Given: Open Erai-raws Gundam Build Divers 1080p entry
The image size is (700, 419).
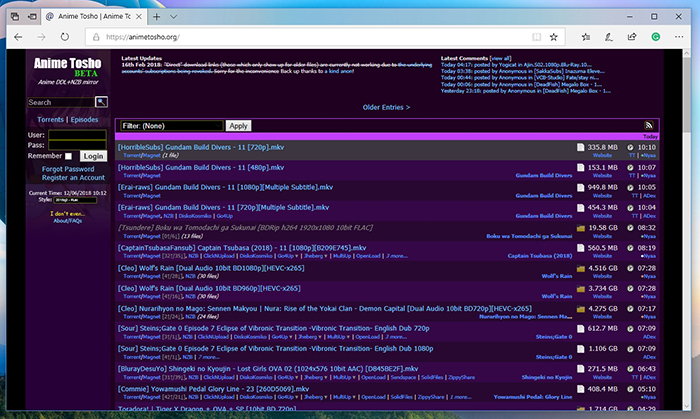Looking at the screenshot, I should [225, 187].
